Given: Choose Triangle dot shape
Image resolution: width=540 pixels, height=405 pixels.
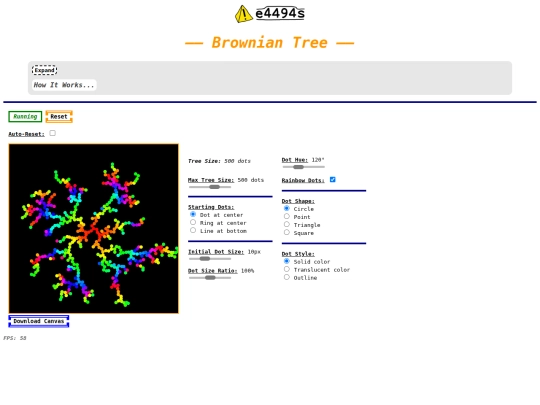Looking at the screenshot, I should tap(287, 224).
